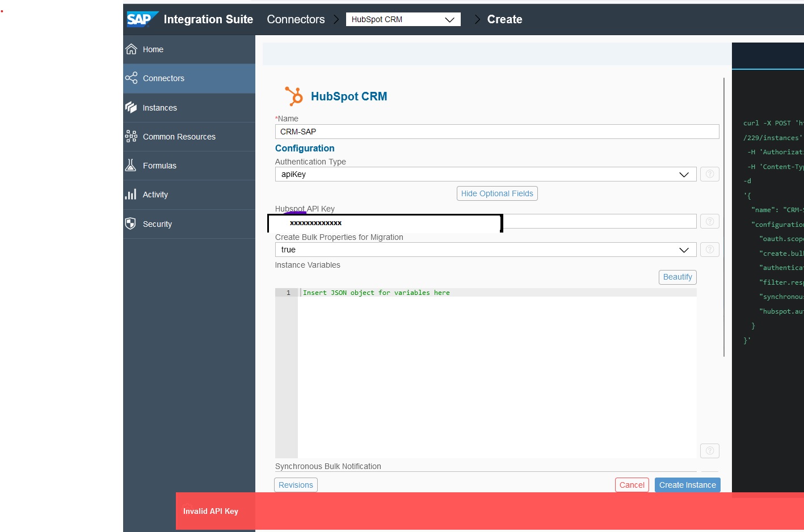Hide optional fields using the toggle button
The height and width of the screenshot is (532, 804).
[x=496, y=193]
